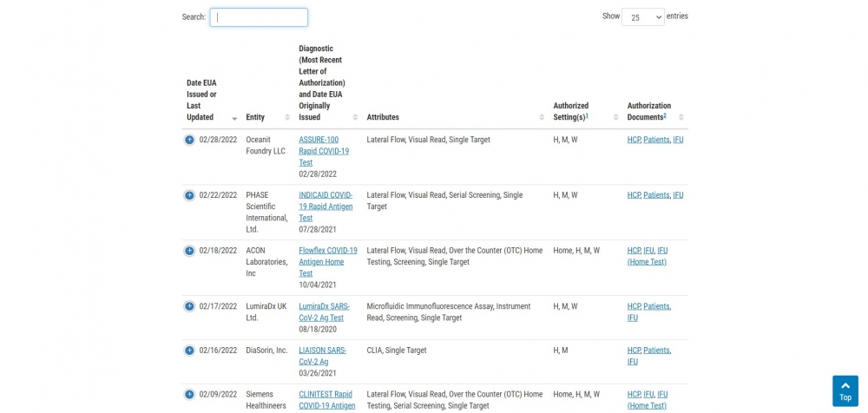Viewport: 868px width, 413px height.
Task: Select the original issue date 07/28/2021
Action: coord(318,229)
